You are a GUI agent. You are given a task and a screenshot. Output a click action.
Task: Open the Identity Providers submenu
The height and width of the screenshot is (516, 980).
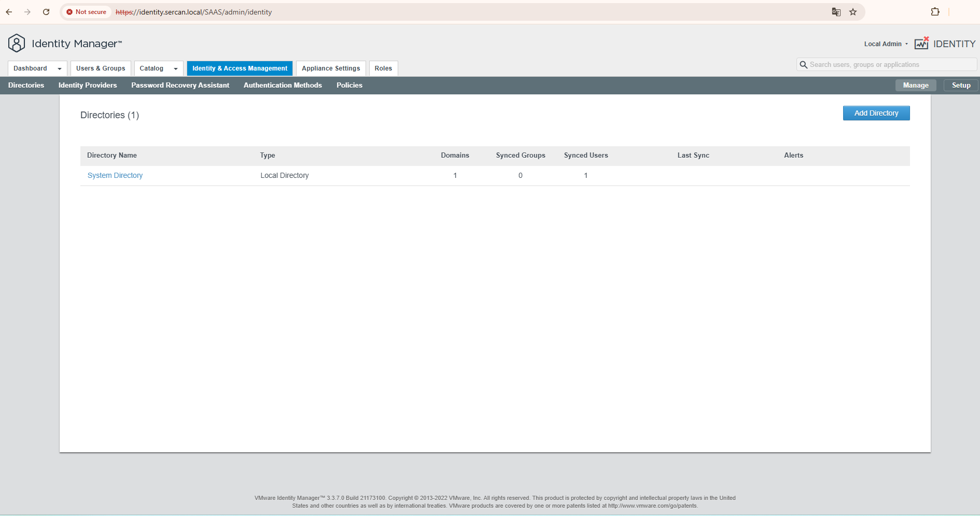88,86
